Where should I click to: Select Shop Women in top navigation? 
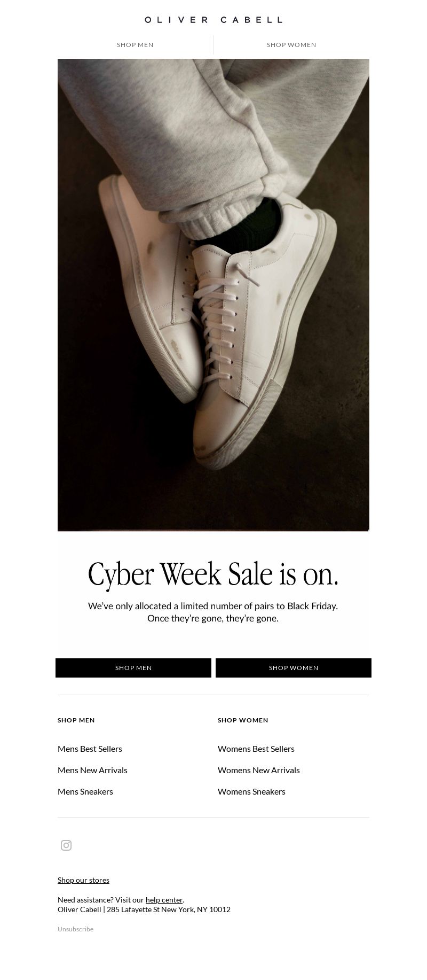coord(291,45)
